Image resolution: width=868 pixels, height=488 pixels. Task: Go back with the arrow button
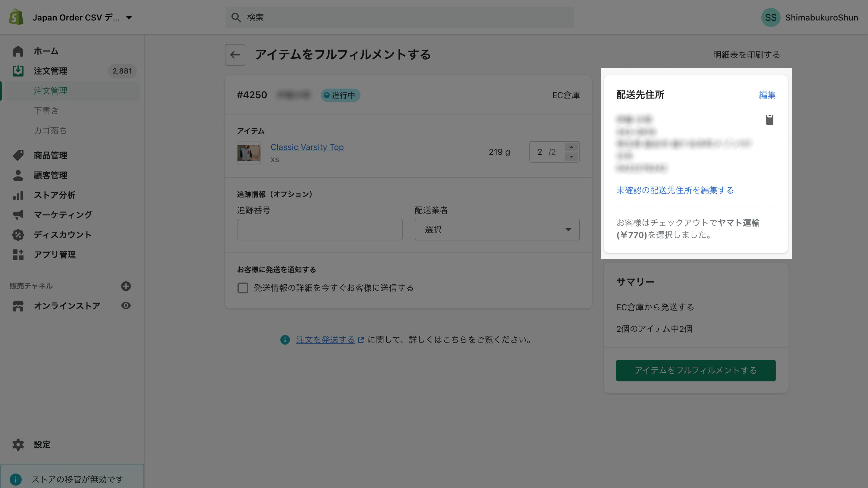235,55
